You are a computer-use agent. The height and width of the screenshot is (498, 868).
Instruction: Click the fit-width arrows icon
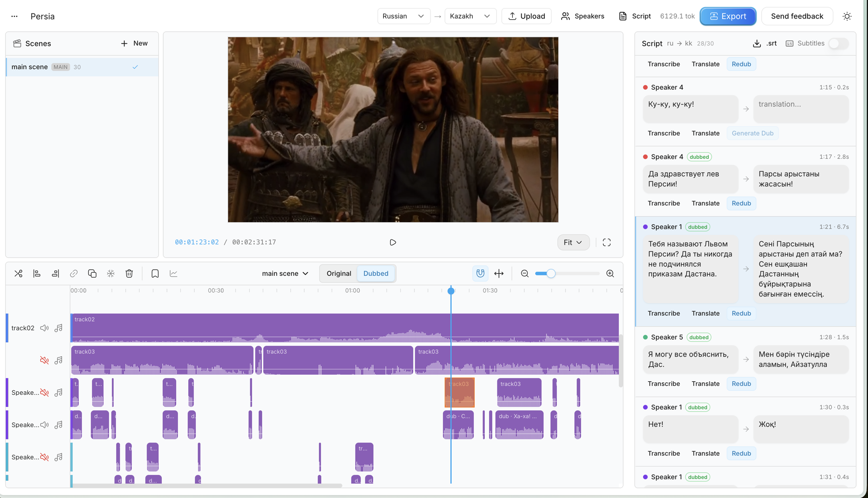pos(499,273)
